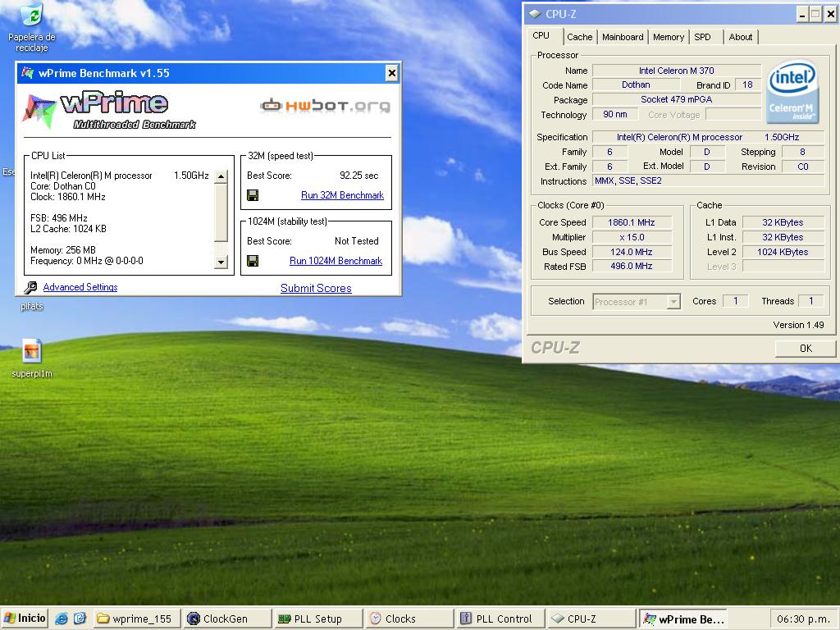
Task: Click the Stepping 8 value
Action: (x=802, y=152)
